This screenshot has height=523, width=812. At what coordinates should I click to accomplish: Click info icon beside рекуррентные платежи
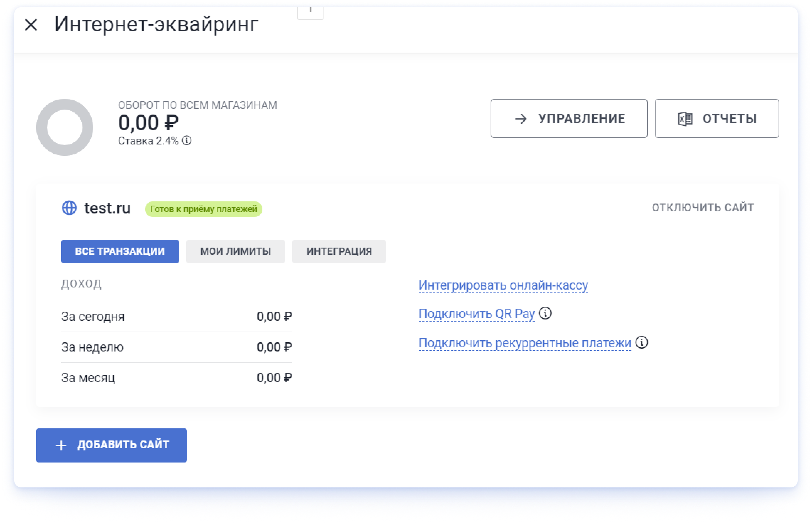click(x=642, y=343)
